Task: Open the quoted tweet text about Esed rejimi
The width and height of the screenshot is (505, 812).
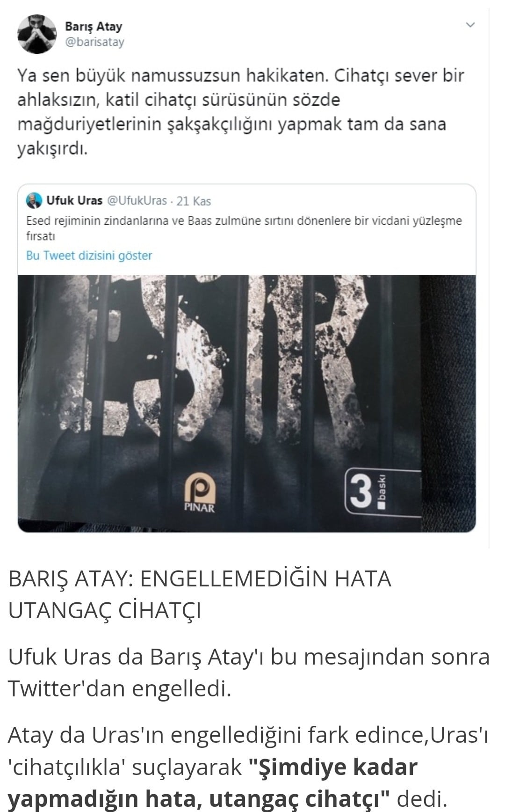Action: click(x=244, y=228)
